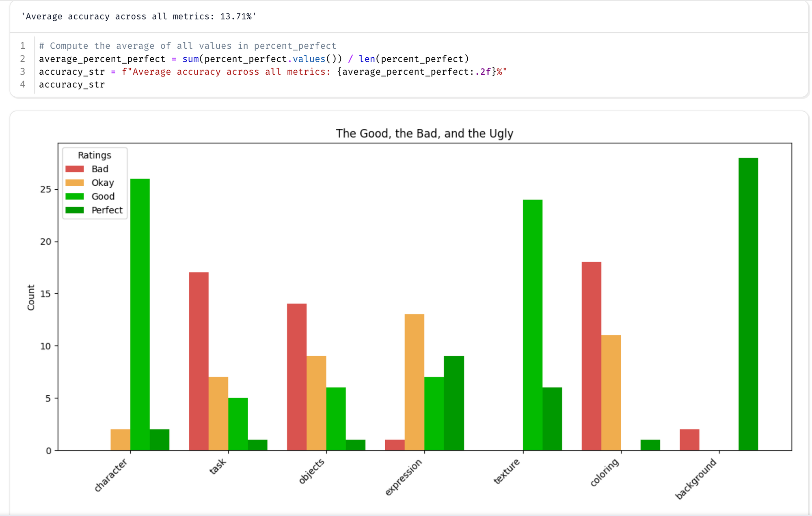
Task: Click the expression x-axis label
Action: pyautogui.click(x=404, y=477)
